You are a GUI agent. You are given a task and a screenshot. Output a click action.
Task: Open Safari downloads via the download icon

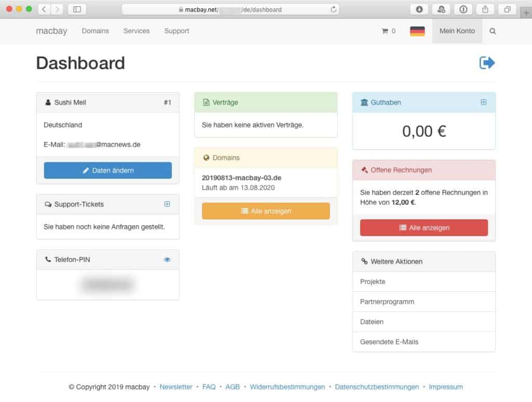point(418,9)
